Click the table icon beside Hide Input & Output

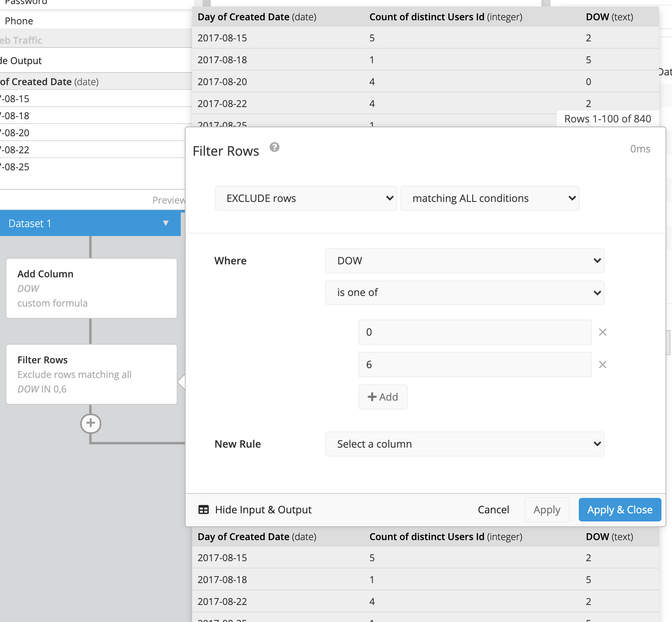(x=203, y=510)
